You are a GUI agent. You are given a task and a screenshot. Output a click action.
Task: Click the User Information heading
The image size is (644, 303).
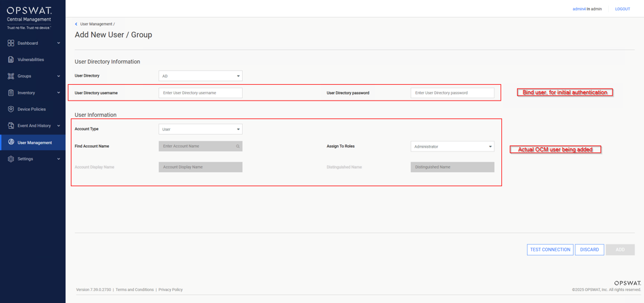[96, 115]
